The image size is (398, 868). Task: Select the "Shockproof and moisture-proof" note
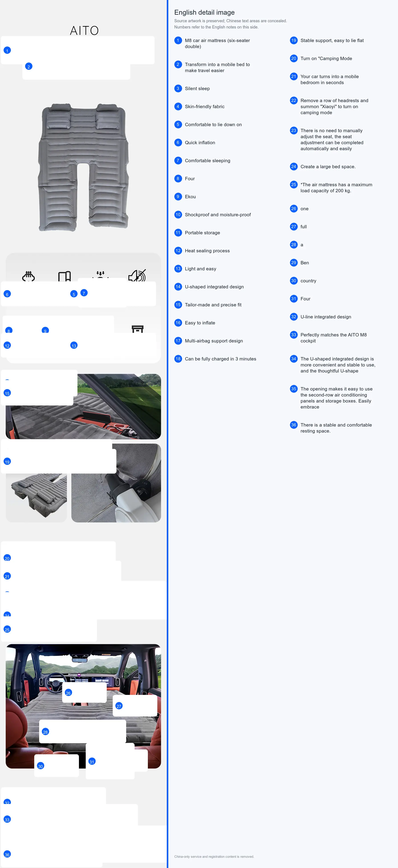218,215
